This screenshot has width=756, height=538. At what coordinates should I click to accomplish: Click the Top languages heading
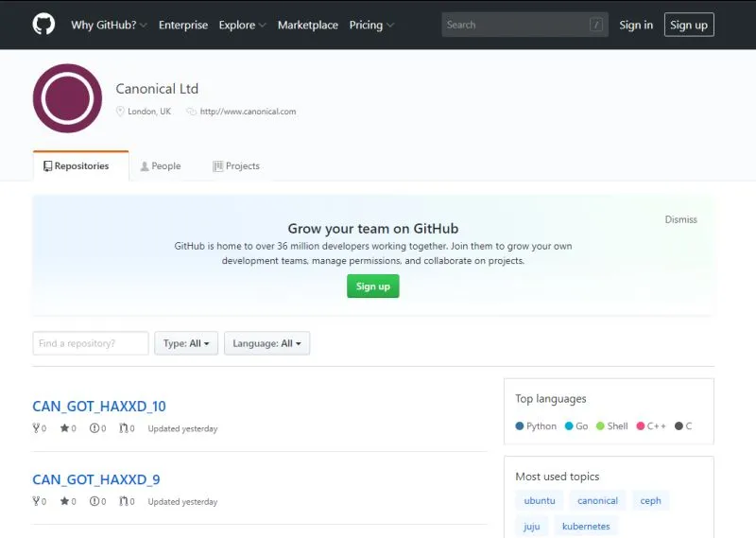[x=551, y=399]
